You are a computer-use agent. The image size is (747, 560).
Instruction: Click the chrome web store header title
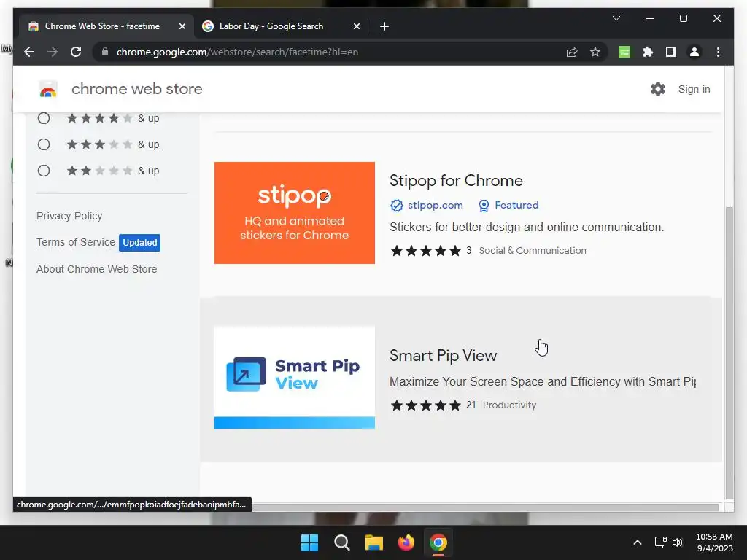click(x=137, y=89)
